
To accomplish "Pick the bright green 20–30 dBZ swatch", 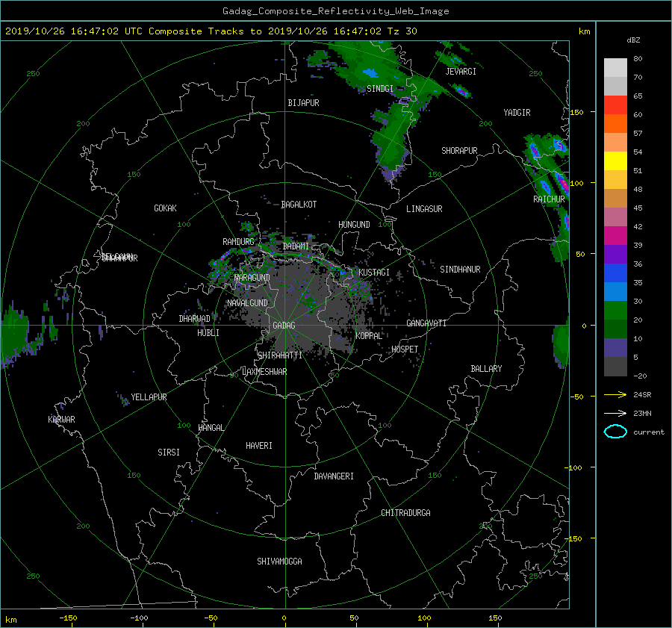I will (615, 310).
